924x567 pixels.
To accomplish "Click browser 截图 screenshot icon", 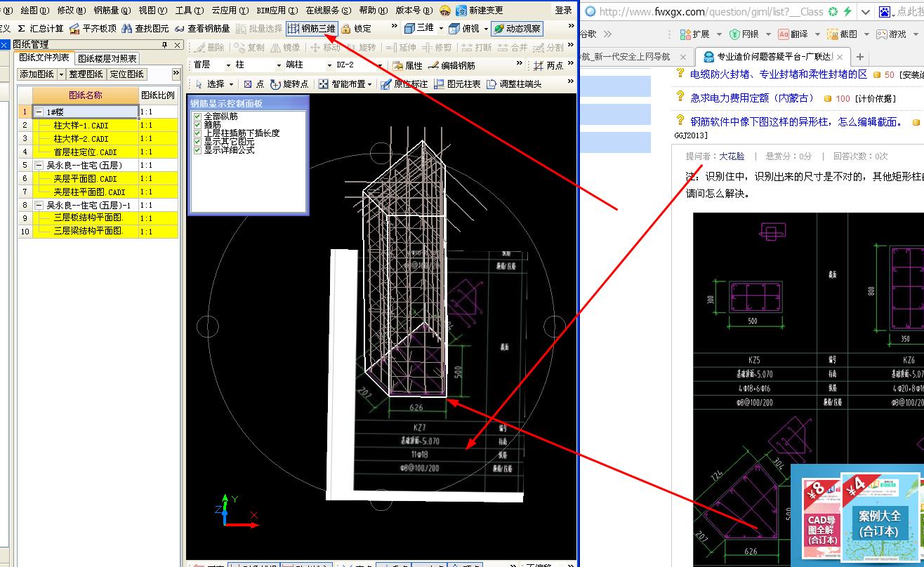I will (833, 34).
